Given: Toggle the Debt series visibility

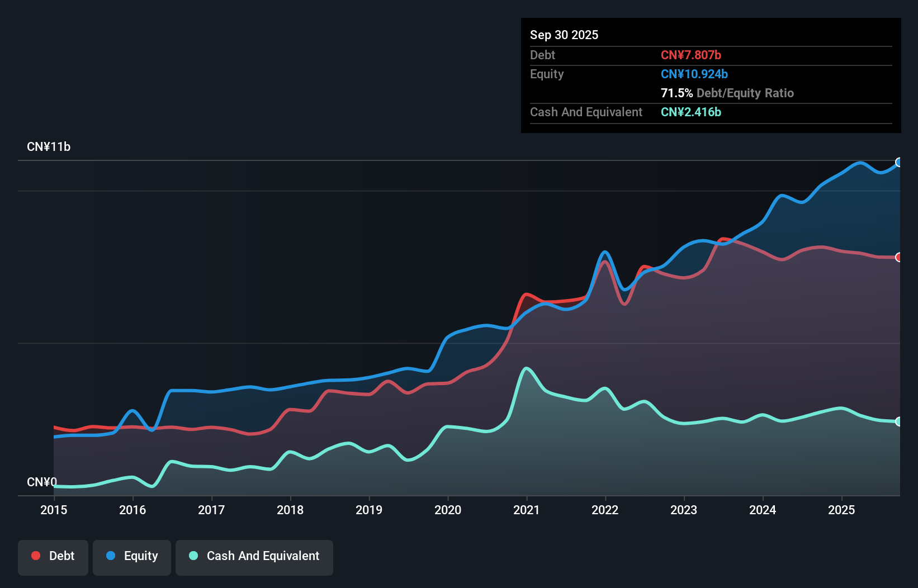Looking at the screenshot, I should [53, 556].
